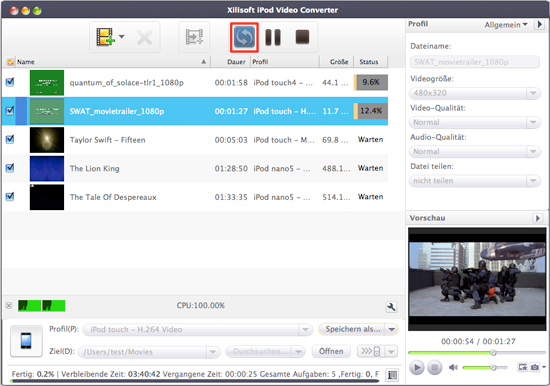Click Speichern als... button

coord(352,329)
